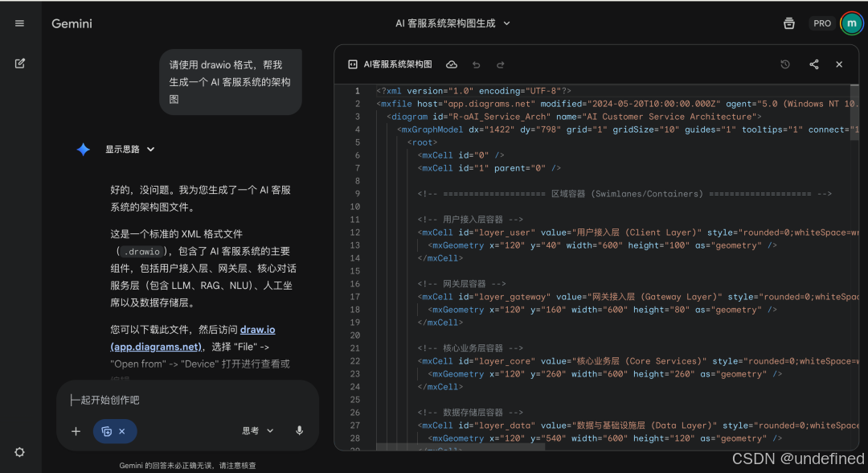Click code line 1 xml version declaration
868x473 pixels.
(473, 91)
